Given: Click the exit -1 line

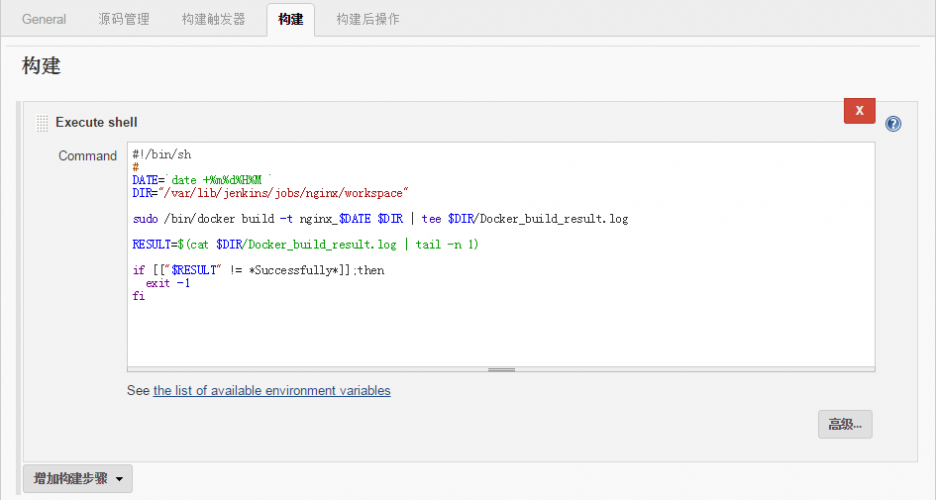Looking at the screenshot, I should tap(168, 283).
